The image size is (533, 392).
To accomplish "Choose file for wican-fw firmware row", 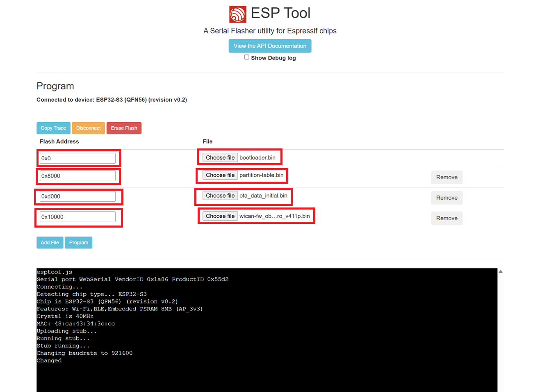I will click(220, 216).
